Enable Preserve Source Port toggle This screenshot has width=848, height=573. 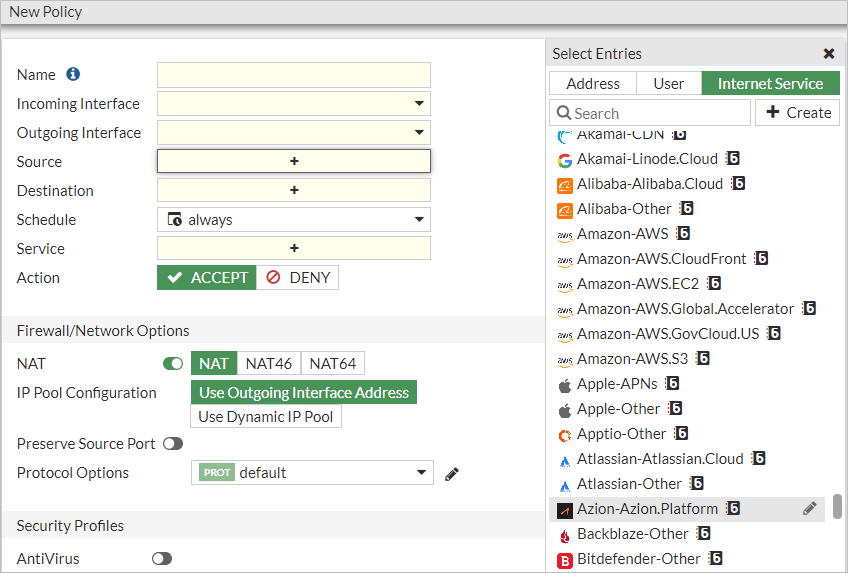(x=173, y=444)
